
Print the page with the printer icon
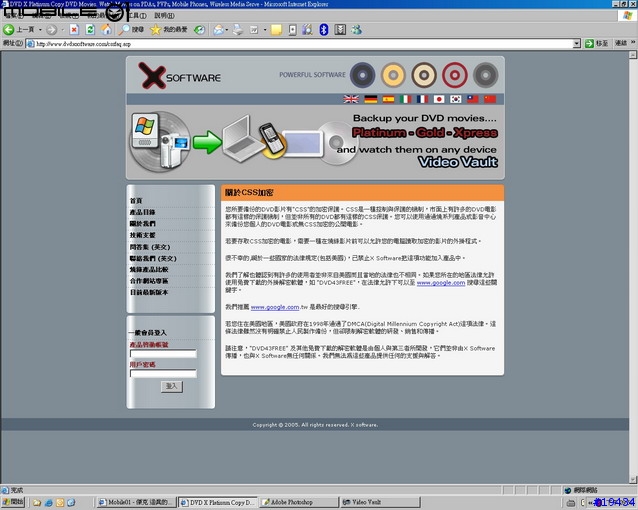238,29
